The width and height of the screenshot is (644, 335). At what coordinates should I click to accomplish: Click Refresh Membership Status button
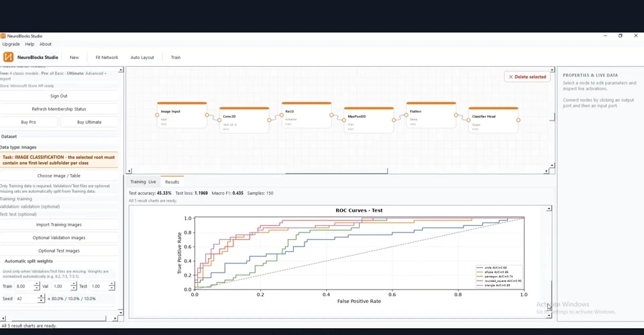pyautogui.click(x=59, y=109)
